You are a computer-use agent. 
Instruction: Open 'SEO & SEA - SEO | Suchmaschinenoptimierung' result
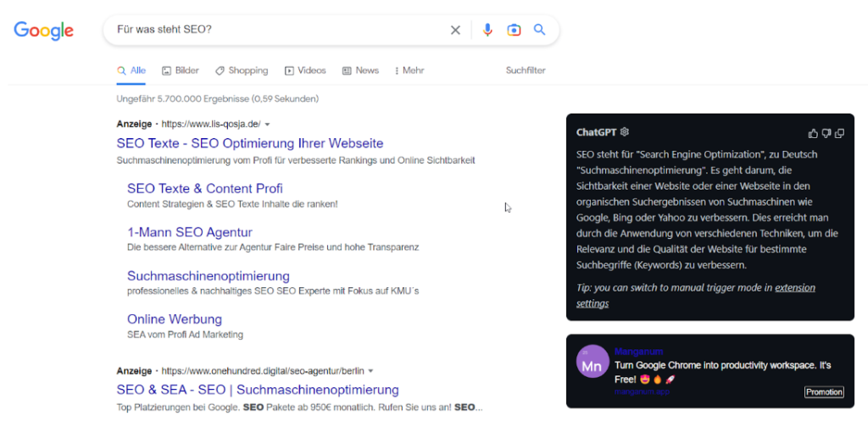click(x=258, y=390)
